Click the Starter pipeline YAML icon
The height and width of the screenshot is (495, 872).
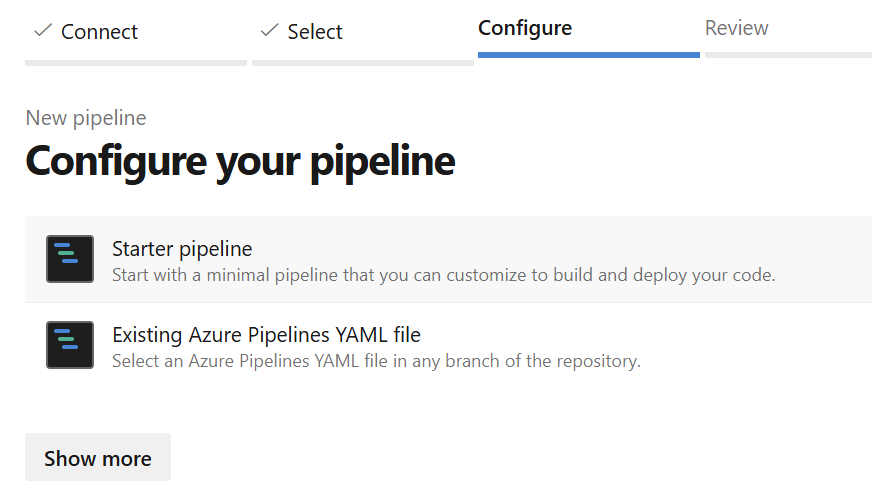click(70, 259)
